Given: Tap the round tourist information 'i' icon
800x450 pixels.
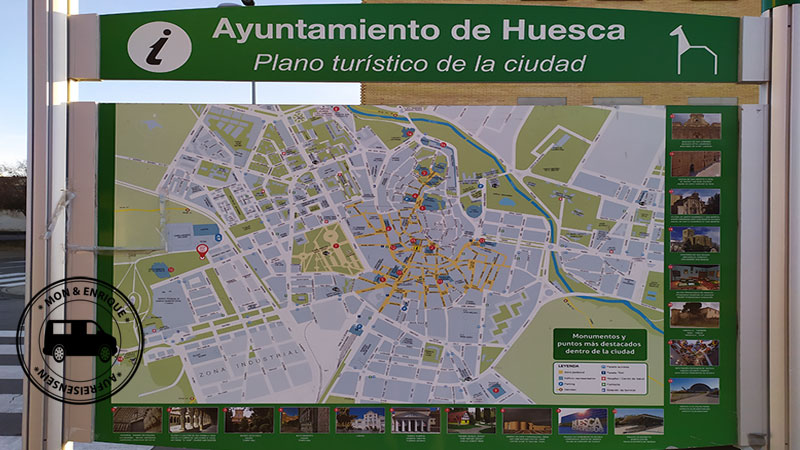Looking at the screenshot, I should pyautogui.click(x=159, y=47).
